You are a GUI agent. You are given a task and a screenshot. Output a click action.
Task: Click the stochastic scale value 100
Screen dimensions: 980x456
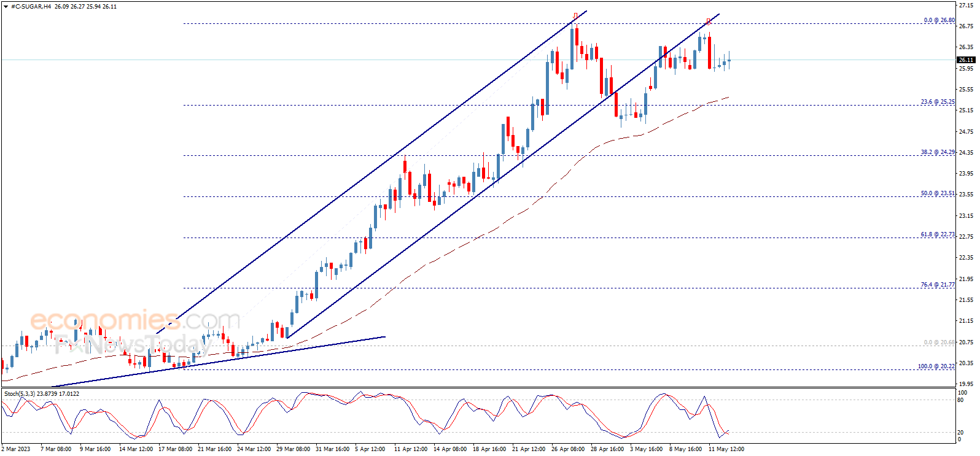(963, 393)
